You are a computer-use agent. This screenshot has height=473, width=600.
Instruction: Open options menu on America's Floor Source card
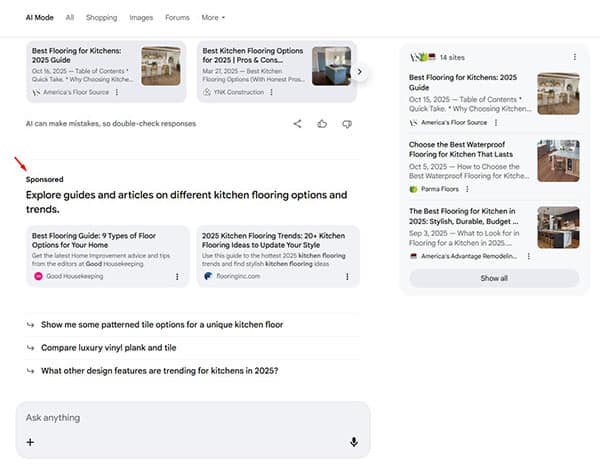tap(117, 92)
